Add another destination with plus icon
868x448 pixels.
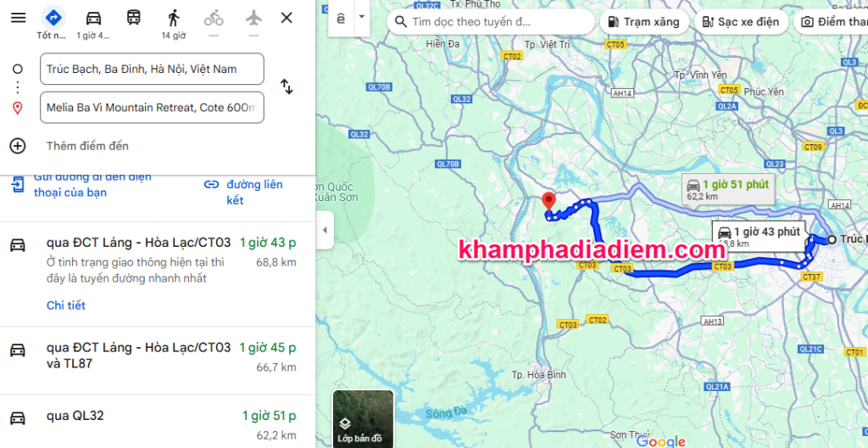coord(18,146)
